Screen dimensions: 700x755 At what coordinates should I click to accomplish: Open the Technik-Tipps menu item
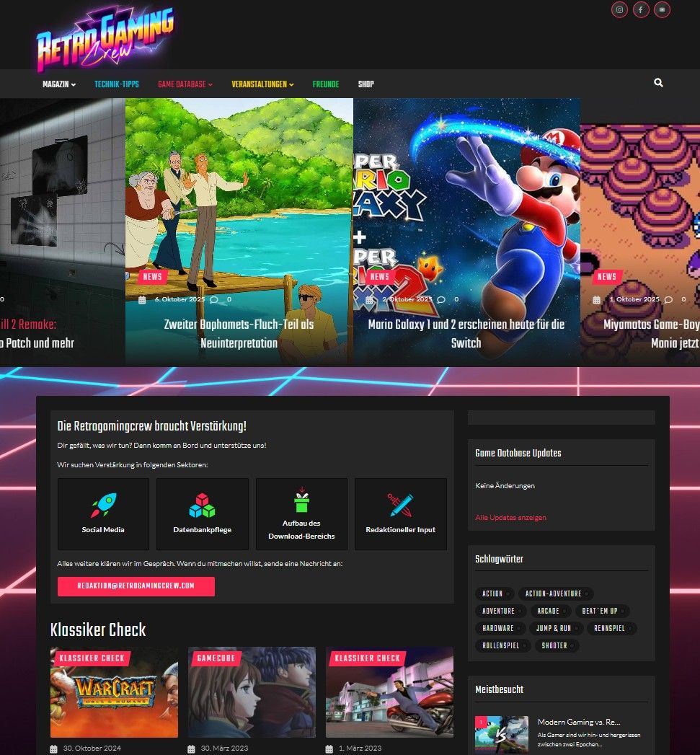tap(117, 84)
